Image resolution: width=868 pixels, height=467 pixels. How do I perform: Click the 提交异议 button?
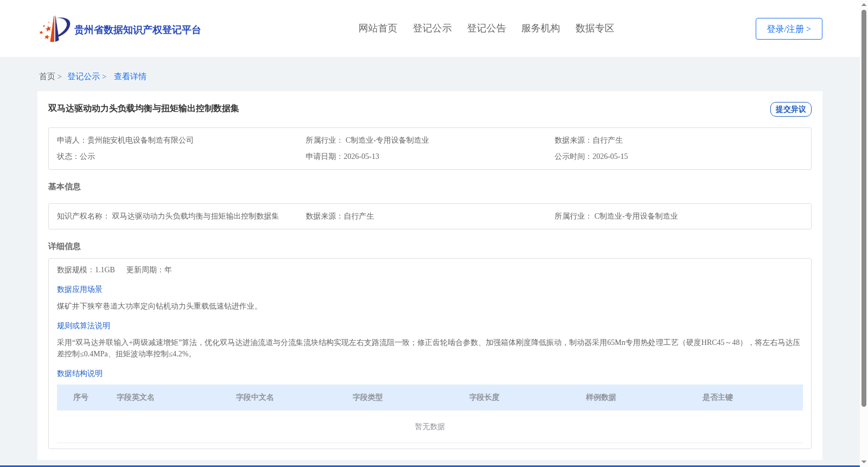tap(790, 109)
